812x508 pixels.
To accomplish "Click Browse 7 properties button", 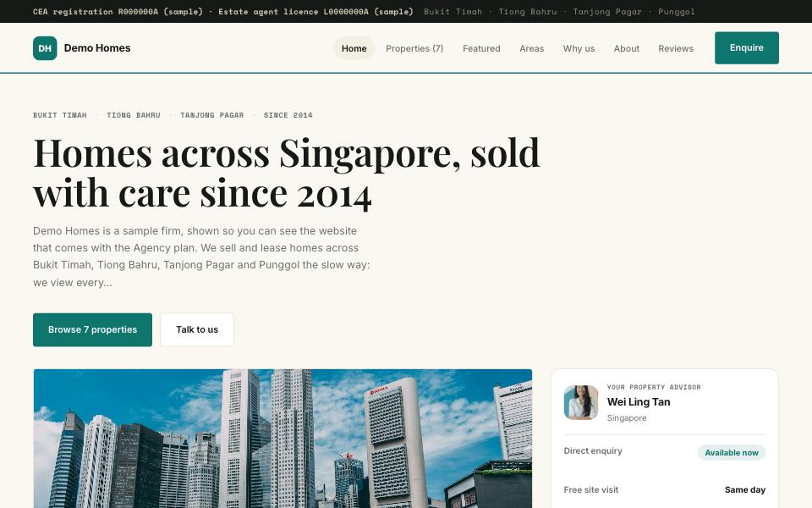I will [x=93, y=329].
